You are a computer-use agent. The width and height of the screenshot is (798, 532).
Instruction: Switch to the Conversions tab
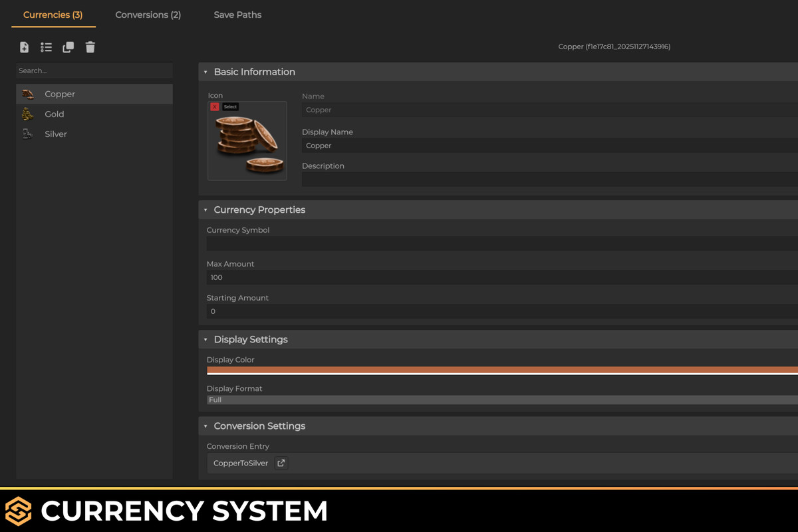click(x=148, y=15)
